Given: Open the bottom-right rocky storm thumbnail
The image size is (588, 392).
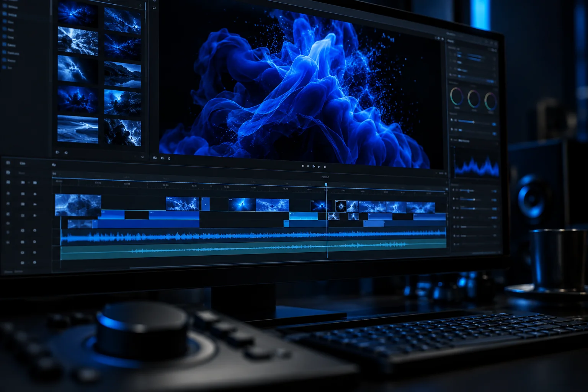Looking at the screenshot, I should point(122,132).
